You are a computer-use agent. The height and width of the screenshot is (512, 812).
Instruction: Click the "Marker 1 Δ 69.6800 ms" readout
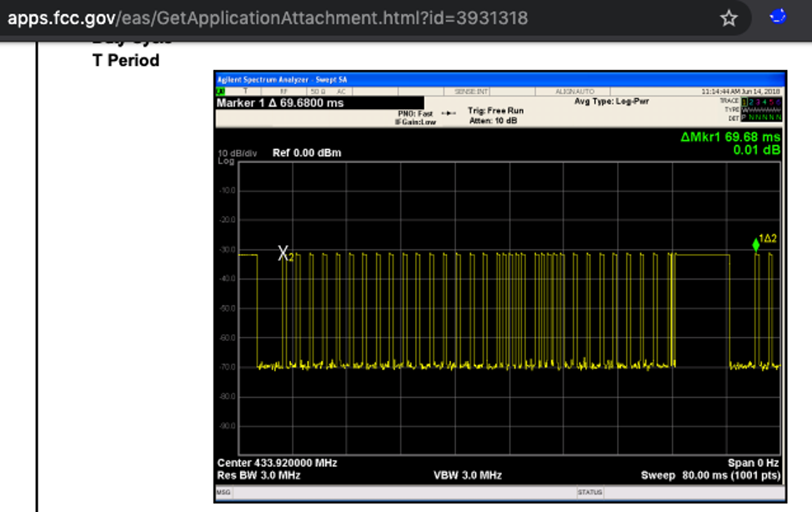point(280,103)
